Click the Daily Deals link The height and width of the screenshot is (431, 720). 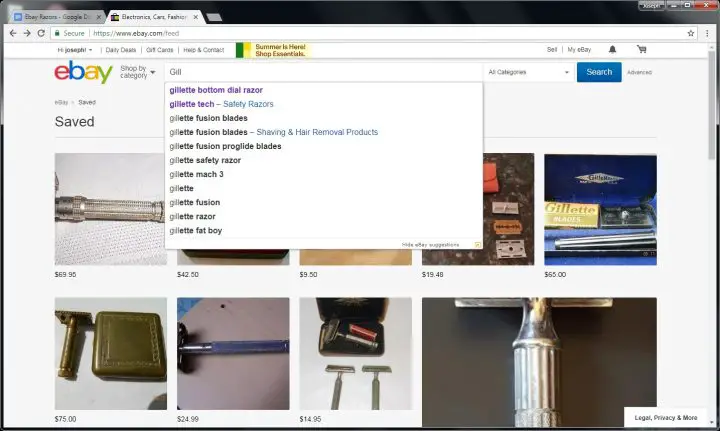click(121, 50)
